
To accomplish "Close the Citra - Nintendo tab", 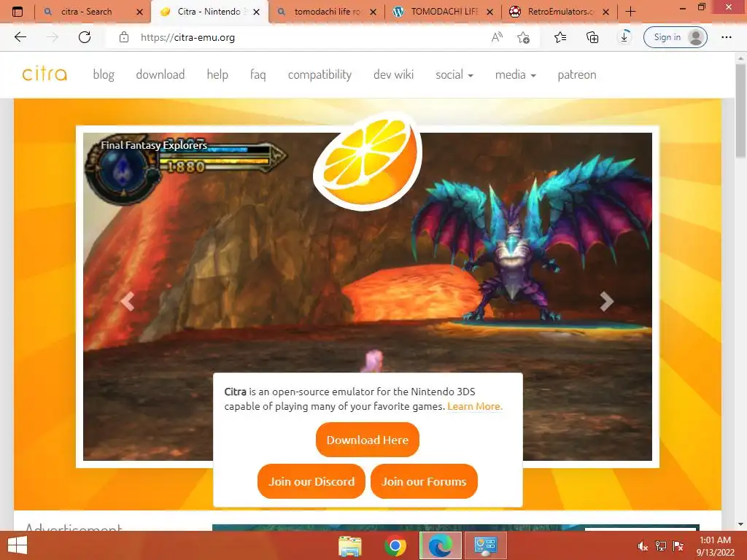I will [x=256, y=12].
